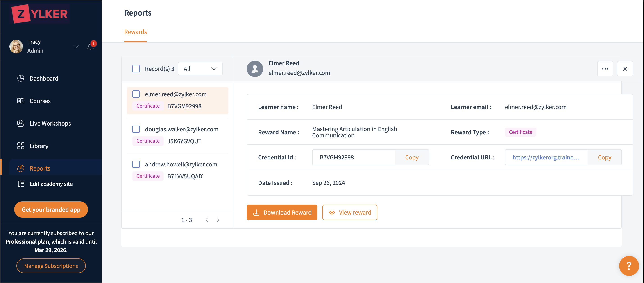
Task: Click the orange help question mark
Action: tap(628, 265)
